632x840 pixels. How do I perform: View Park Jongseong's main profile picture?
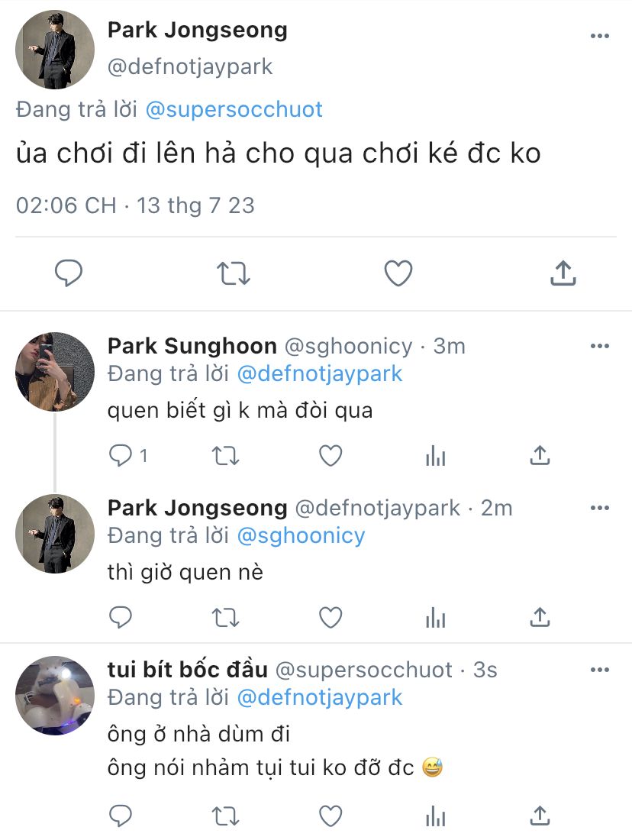[55, 50]
